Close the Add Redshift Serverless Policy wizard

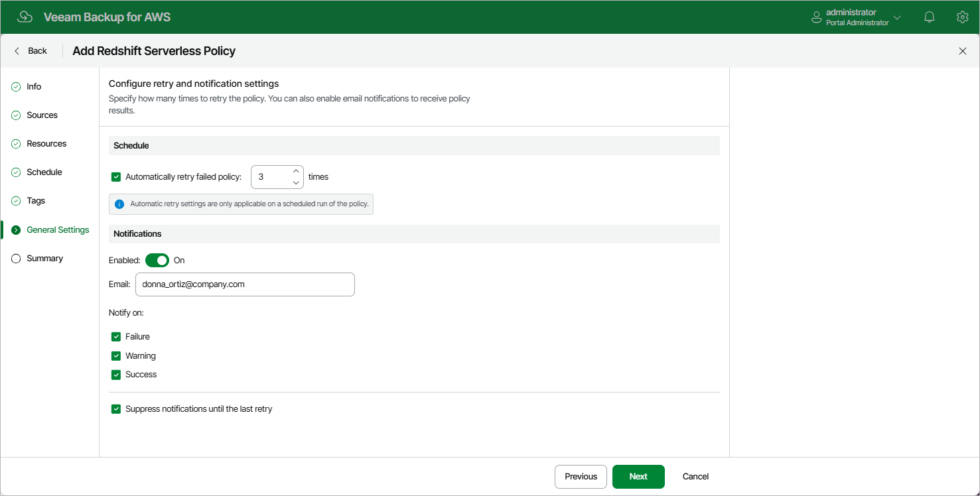963,51
